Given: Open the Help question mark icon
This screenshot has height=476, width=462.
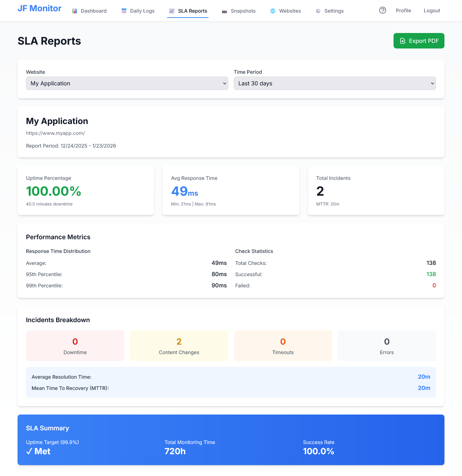Looking at the screenshot, I should pyautogui.click(x=382, y=11).
